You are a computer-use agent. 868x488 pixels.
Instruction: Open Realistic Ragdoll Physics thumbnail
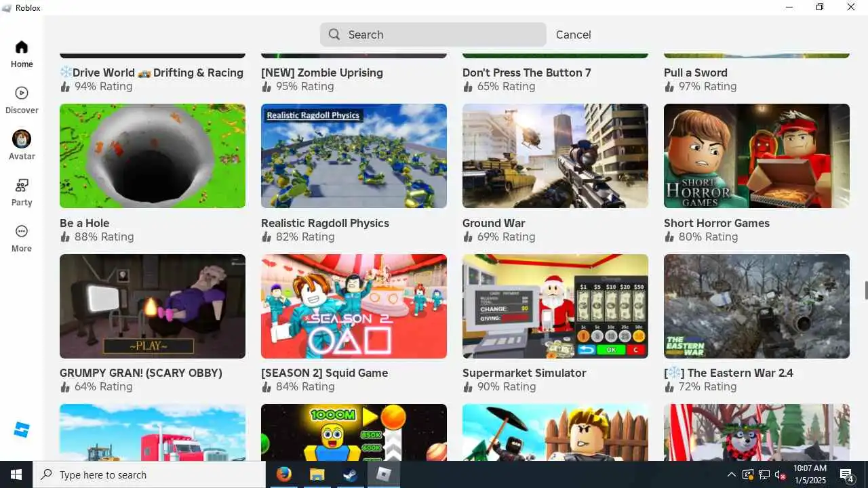(354, 156)
